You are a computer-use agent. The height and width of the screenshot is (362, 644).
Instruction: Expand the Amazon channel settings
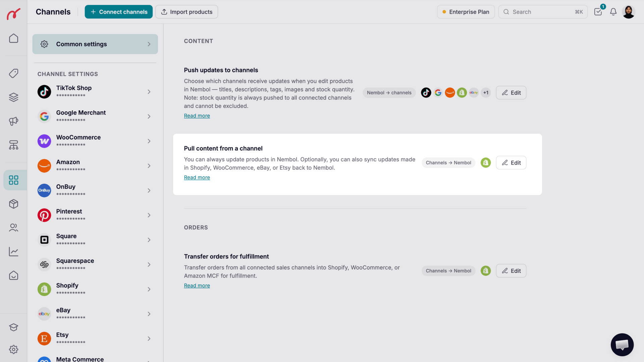tap(95, 166)
